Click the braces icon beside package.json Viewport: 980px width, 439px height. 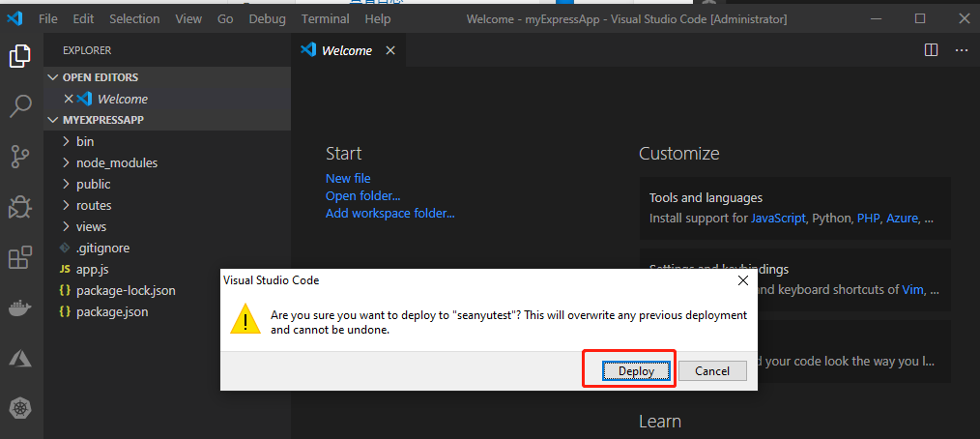point(65,311)
